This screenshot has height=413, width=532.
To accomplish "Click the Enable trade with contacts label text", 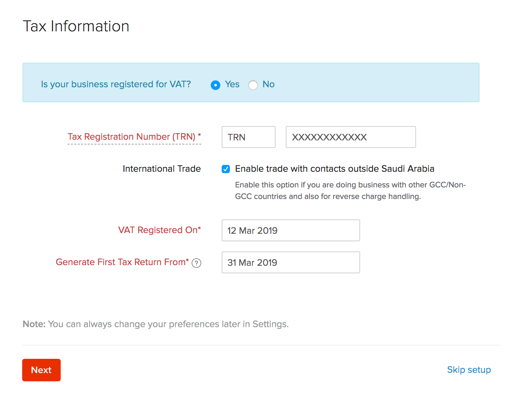I will click(x=335, y=169).
